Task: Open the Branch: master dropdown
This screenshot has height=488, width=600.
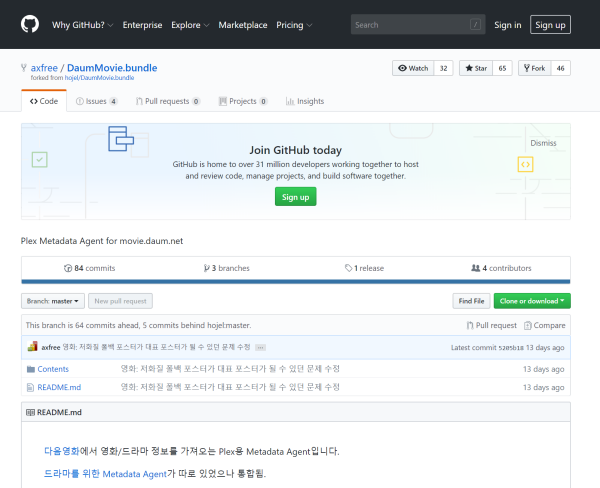Action: (x=53, y=301)
